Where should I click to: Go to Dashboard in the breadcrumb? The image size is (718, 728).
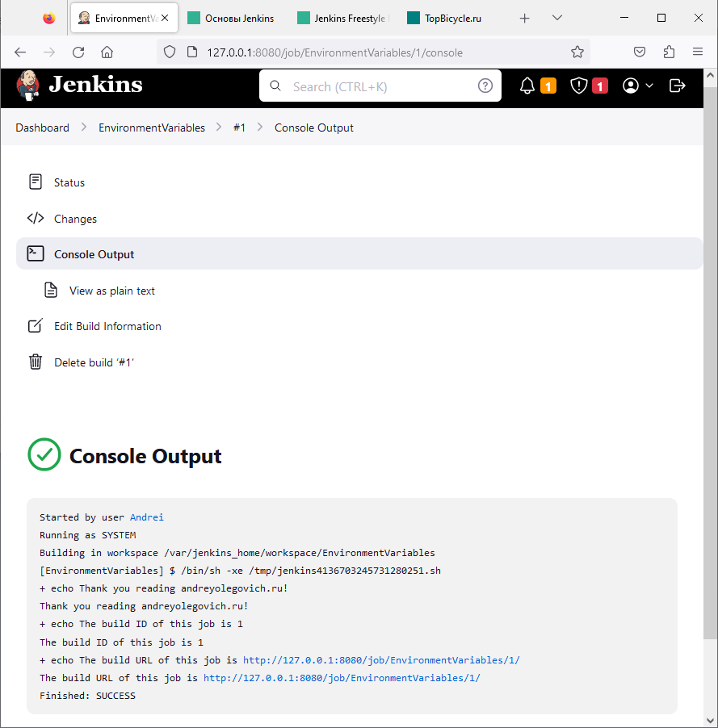[x=42, y=128]
